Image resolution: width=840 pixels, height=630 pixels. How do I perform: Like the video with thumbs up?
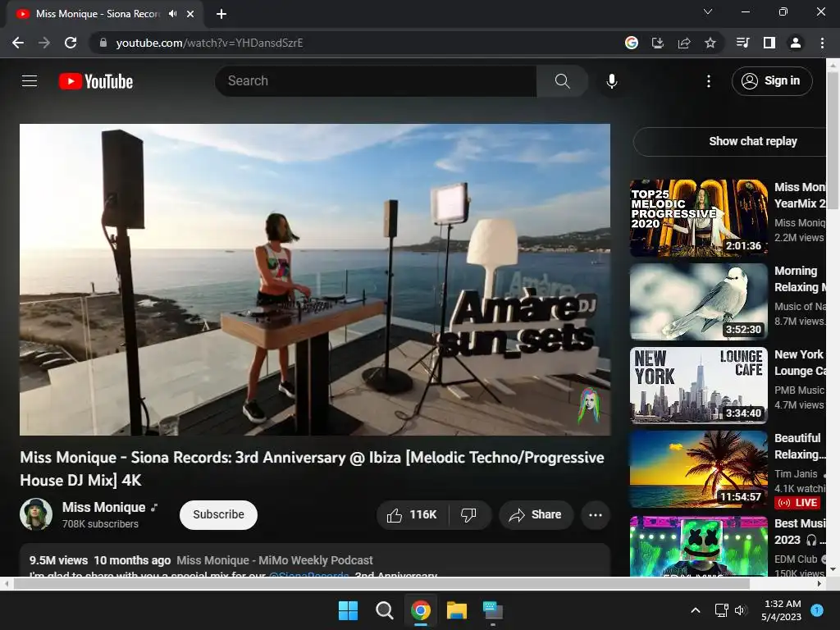pos(413,515)
